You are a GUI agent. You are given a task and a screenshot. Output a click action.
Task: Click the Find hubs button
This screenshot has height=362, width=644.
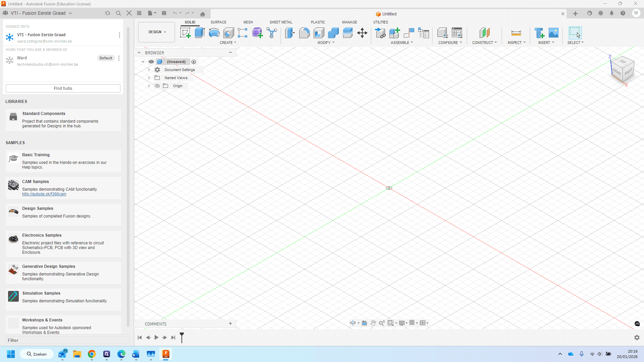click(63, 88)
